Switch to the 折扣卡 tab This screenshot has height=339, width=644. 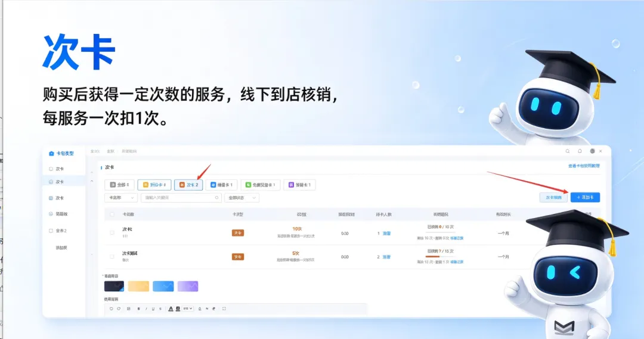point(154,185)
